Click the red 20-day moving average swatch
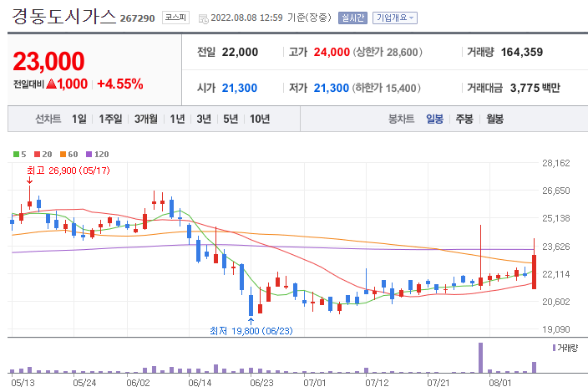588x392 pixels. click(x=37, y=154)
